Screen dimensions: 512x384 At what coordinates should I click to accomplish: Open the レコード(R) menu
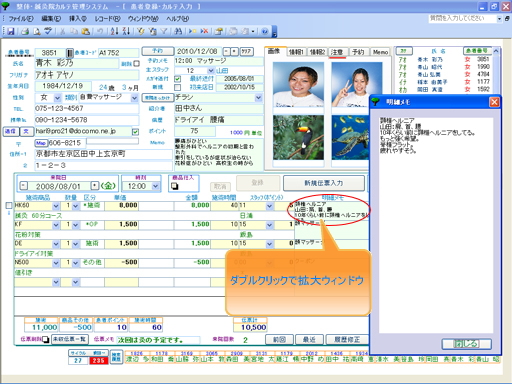click(x=107, y=19)
